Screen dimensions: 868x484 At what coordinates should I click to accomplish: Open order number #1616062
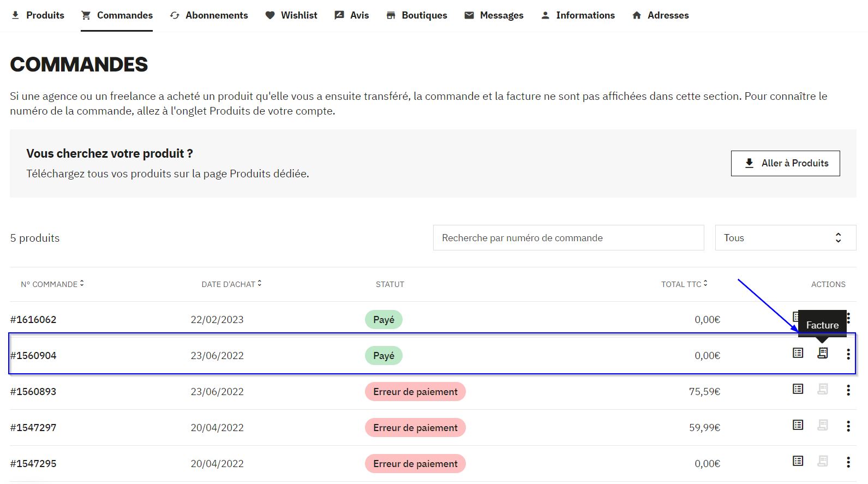(x=33, y=320)
